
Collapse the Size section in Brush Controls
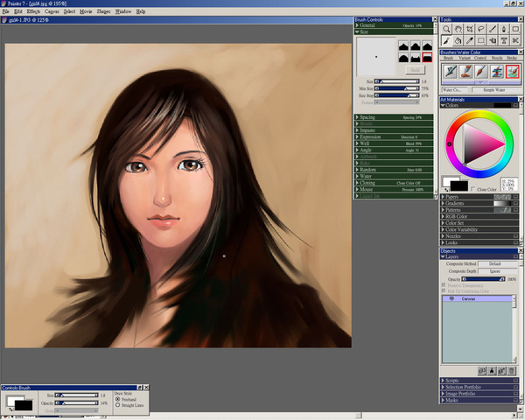(357, 31)
